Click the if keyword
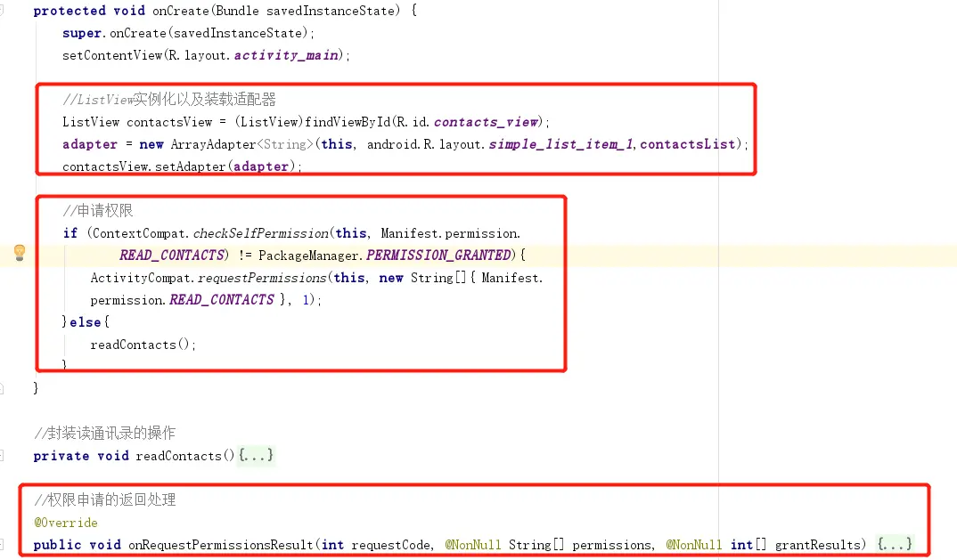Screen dimensions: 957x560 coord(70,233)
